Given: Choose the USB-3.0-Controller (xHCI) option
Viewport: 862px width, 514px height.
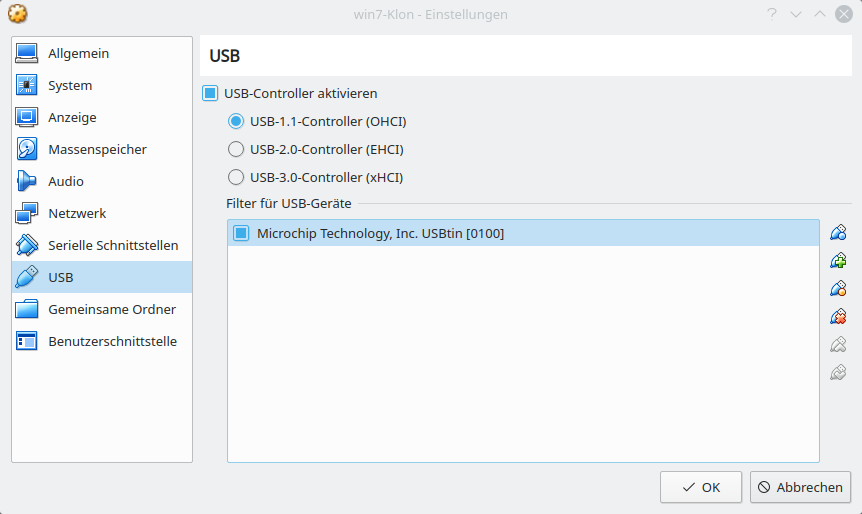Looking at the screenshot, I should click(236, 177).
